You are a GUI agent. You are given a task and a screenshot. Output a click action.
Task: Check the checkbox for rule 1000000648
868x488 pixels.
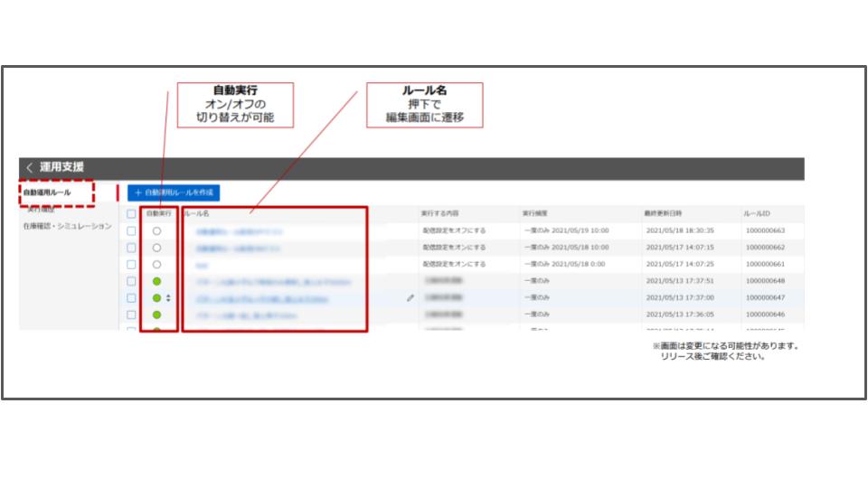pos(131,281)
